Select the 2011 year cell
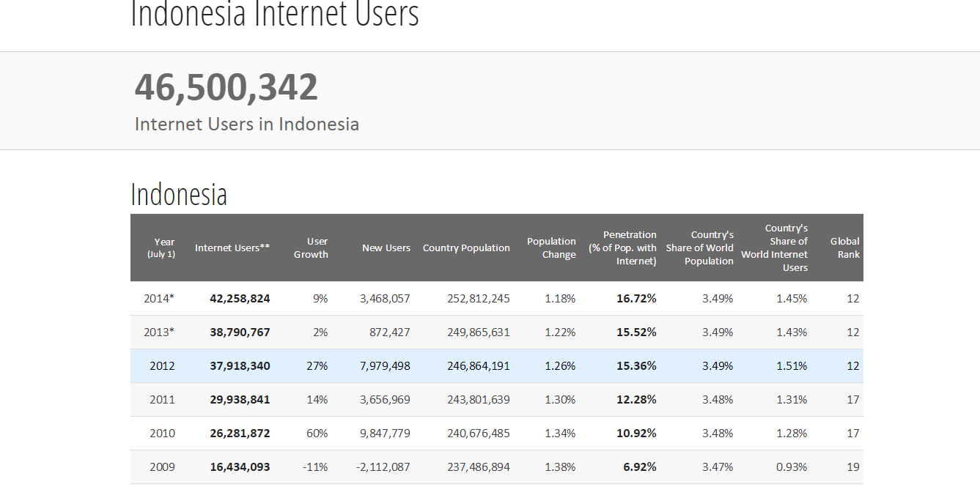Viewport: 980px width, 487px height. tap(162, 399)
